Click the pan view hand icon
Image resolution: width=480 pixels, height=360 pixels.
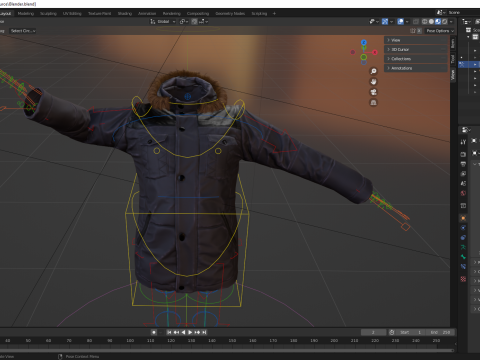374,82
